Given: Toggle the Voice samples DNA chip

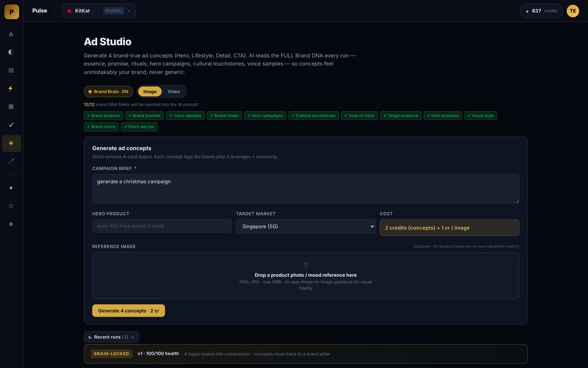Looking at the screenshot, I should (x=185, y=116).
